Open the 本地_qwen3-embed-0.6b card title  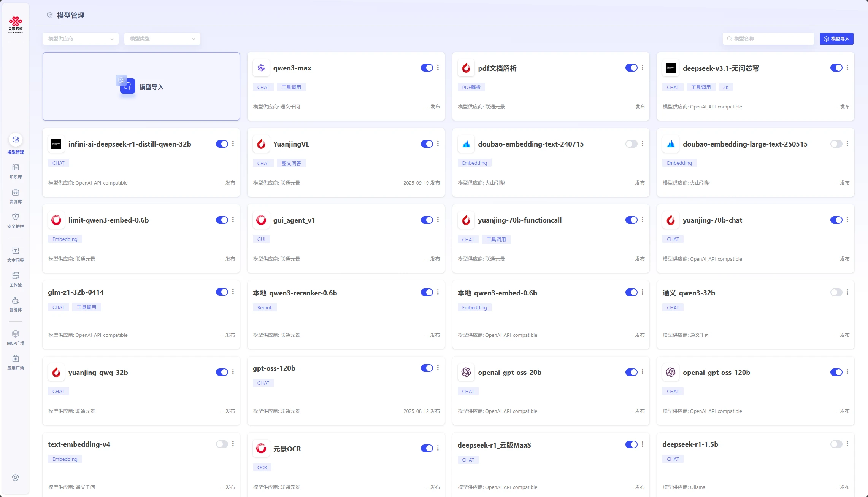pos(497,293)
